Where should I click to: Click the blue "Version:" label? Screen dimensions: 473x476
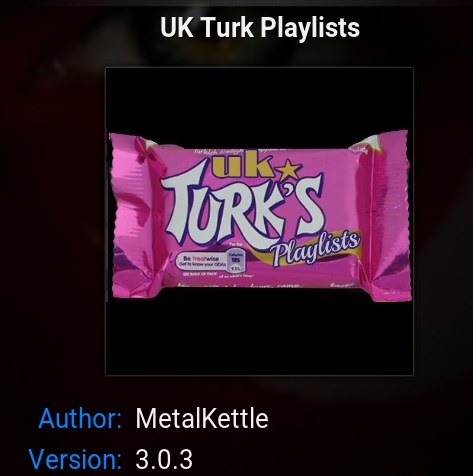(x=75, y=459)
